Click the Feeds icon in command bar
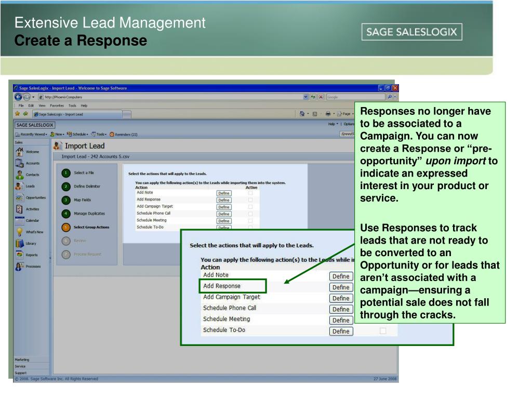This screenshot has width=532, height=399. pos(315,114)
